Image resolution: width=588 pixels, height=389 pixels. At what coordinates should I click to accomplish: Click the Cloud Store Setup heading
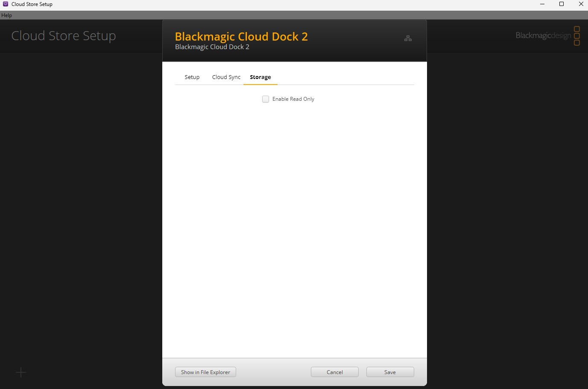[x=64, y=36]
